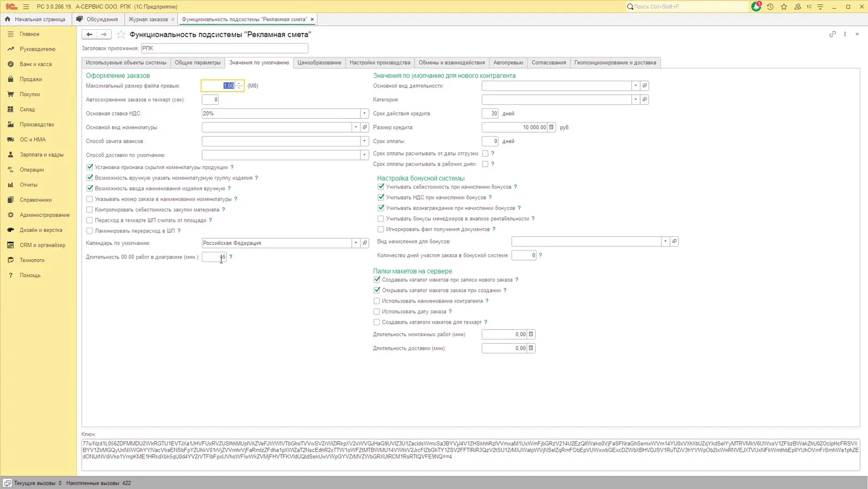Open calculator for Размер кредита field

click(551, 127)
